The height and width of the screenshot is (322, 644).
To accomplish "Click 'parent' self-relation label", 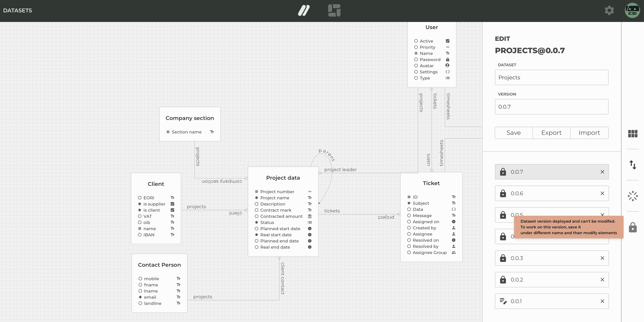I will [326, 155].
